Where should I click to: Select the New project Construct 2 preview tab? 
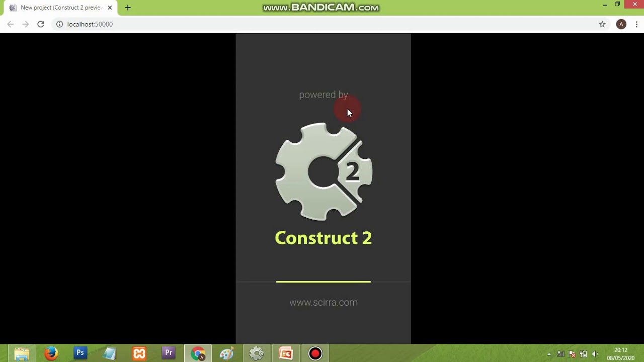click(x=61, y=8)
